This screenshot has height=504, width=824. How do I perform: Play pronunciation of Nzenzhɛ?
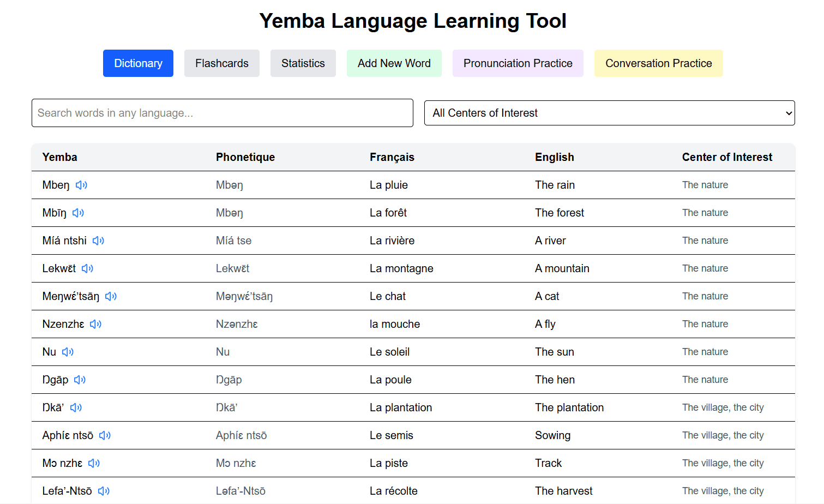tap(95, 324)
